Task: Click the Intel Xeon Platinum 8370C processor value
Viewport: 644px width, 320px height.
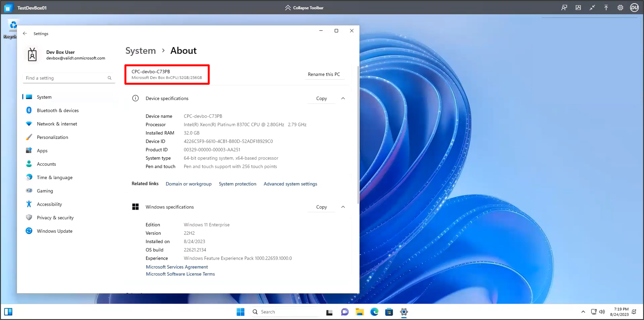Action: [x=245, y=124]
